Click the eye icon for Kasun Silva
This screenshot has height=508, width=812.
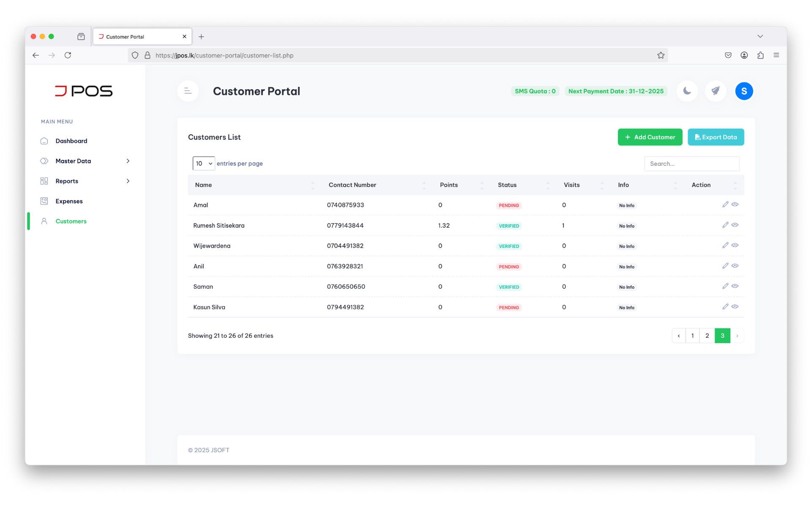point(735,306)
